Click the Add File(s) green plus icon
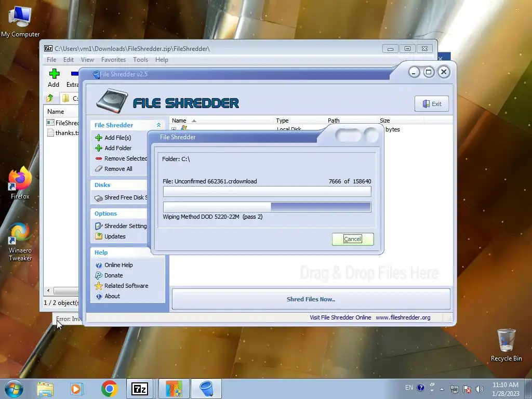The width and height of the screenshot is (532, 399). 99,137
